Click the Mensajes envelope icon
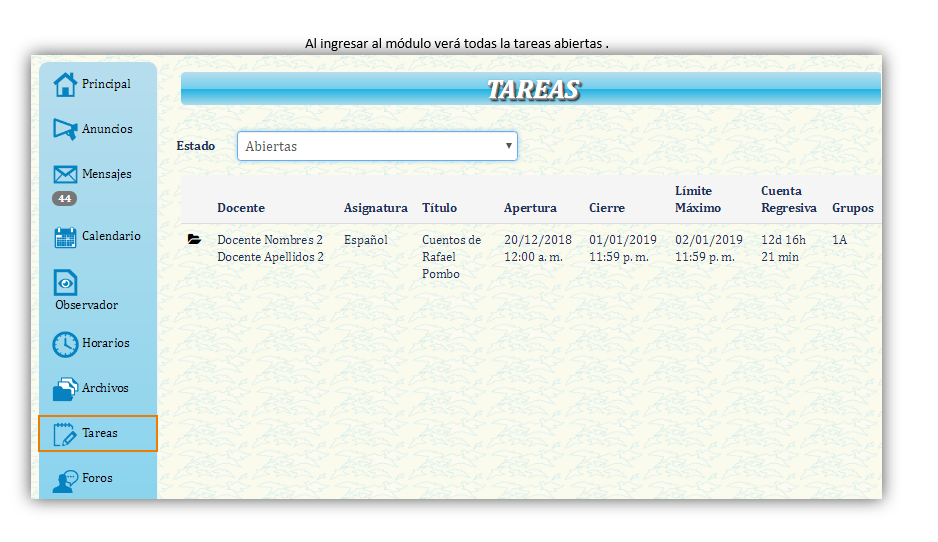The image size is (938, 542). click(x=65, y=174)
